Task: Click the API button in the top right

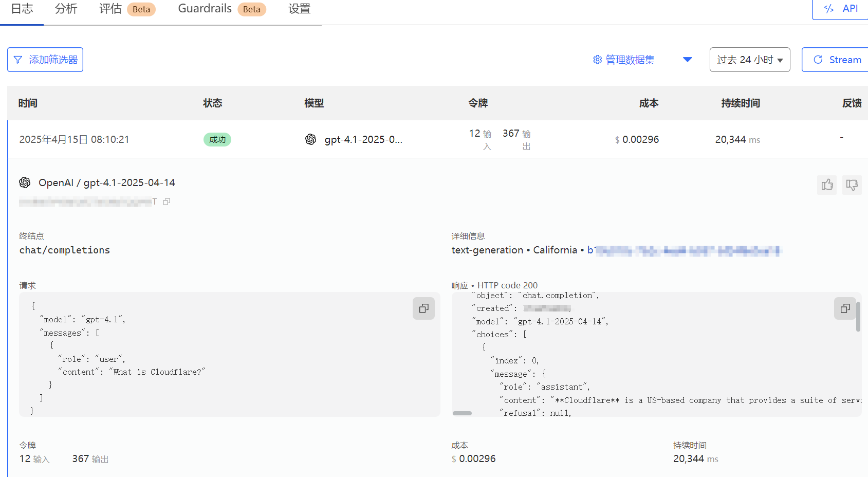Action: click(x=841, y=9)
